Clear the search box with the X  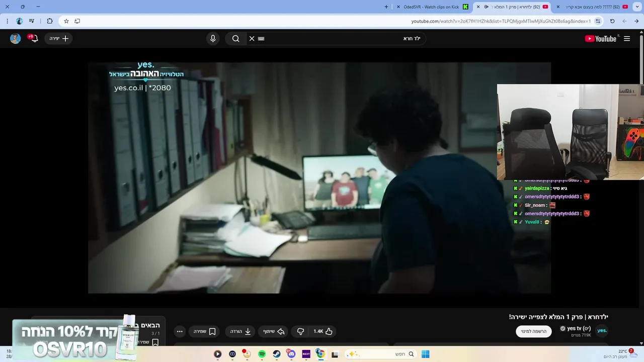tap(252, 39)
